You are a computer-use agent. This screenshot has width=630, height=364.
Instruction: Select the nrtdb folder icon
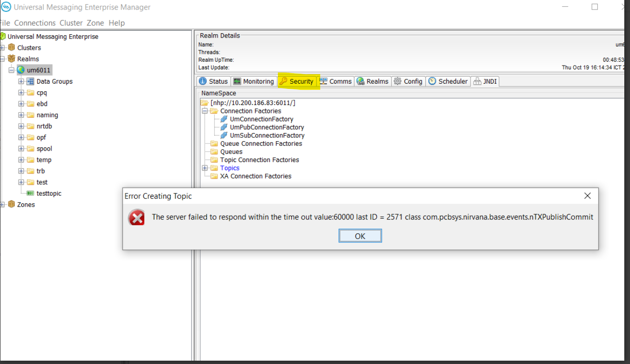(30, 126)
